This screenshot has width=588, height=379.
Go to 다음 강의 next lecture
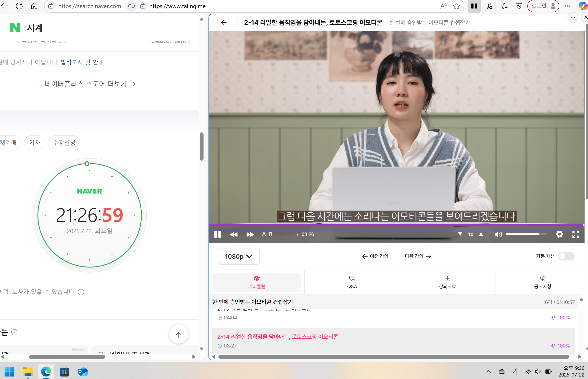pos(418,256)
